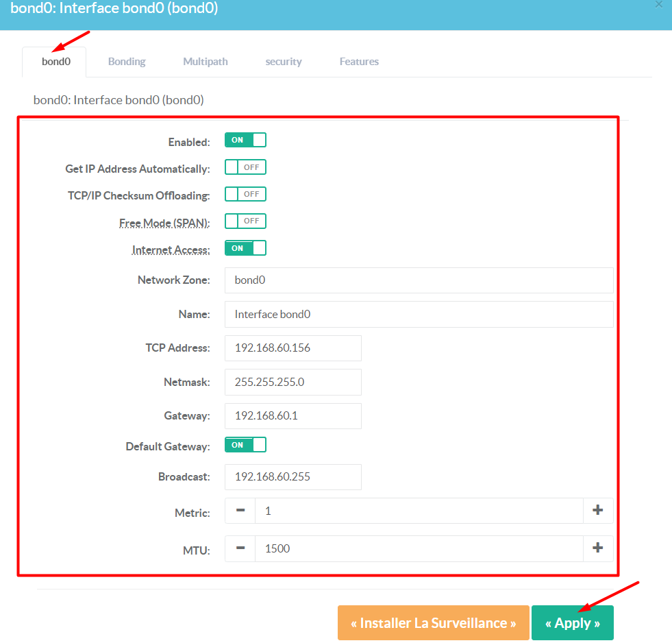Enable Free Mode (SPAN) switch
Screen dimensions: 672x643
[245, 221]
